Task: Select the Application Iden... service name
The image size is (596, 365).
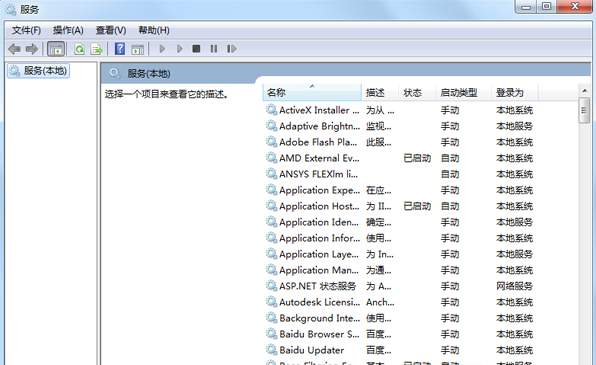Action: [319, 222]
